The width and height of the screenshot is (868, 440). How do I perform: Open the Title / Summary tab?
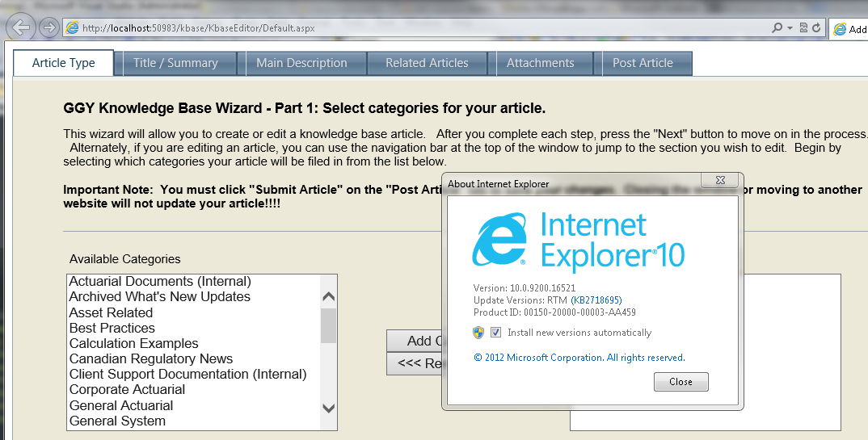175,63
